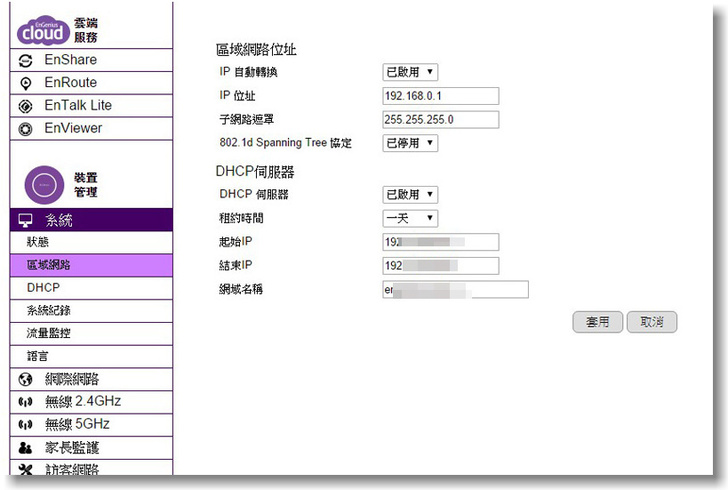
Task: Click the 網域名稱 input field
Action: pyautogui.click(x=455, y=289)
